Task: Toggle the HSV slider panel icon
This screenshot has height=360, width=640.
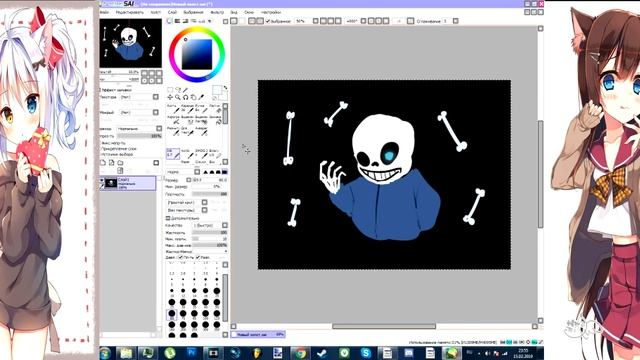Action: (185, 21)
